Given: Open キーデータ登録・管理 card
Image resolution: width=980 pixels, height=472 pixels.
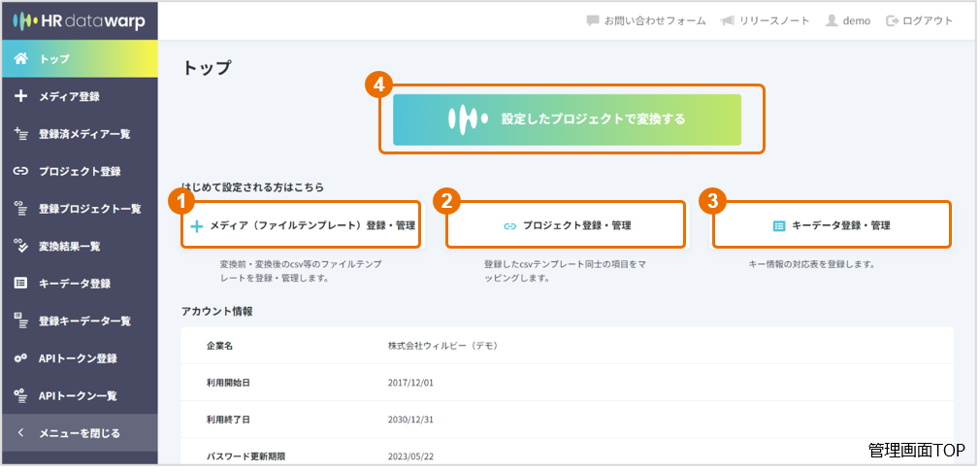Looking at the screenshot, I should pyautogui.click(x=832, y=225).
